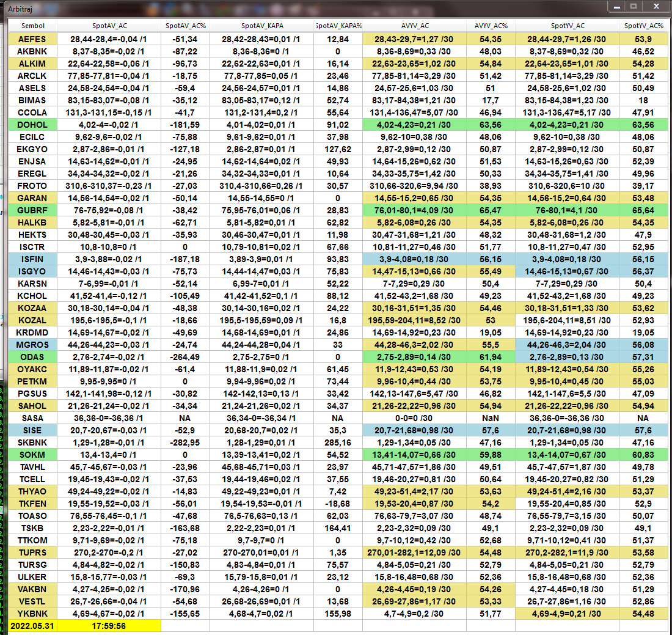Click MGROS's SpotYV_AC% value 56,08
The width and height of the screenshot is (672, 635).
click(x=643, y=345)
